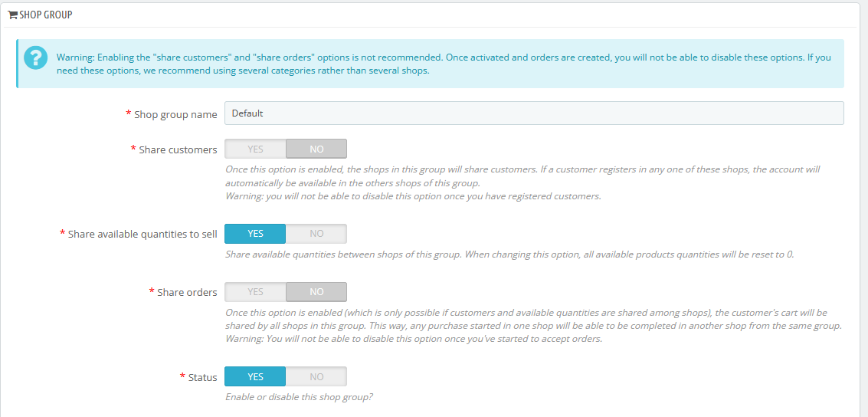Disable Share available quantities with NO
The width and height of the screenshot is (868, 417).
316,234
